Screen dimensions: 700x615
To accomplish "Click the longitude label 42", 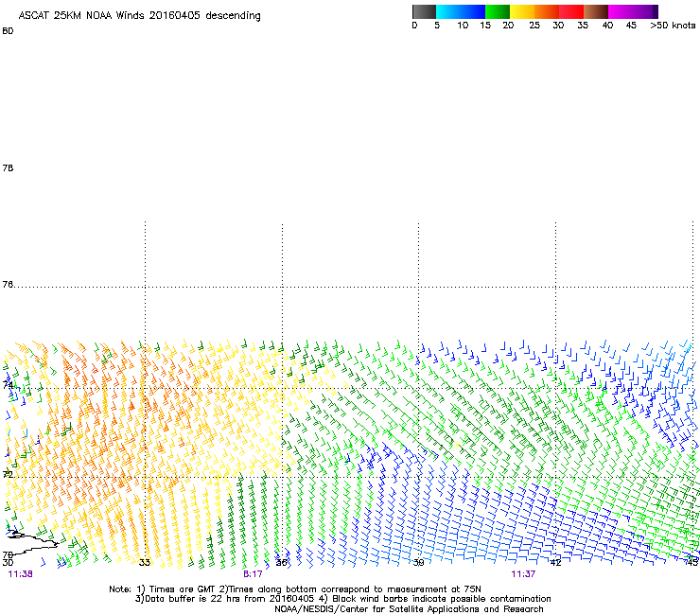I will click(x=555, y=562).
